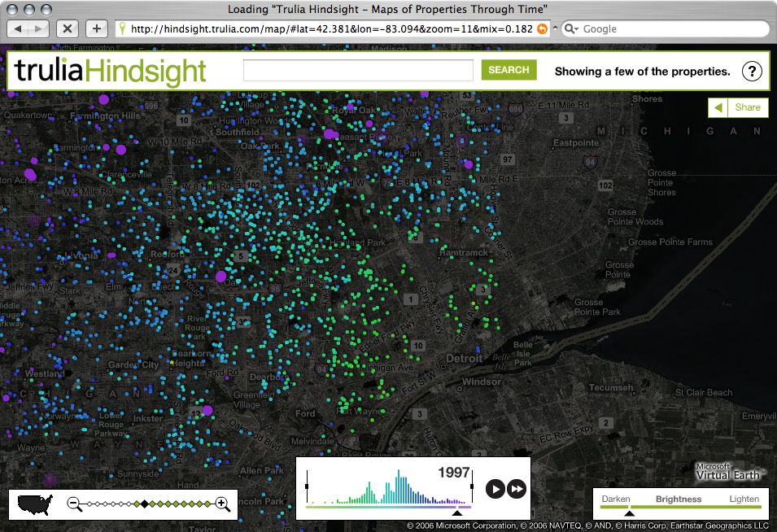Open the help question mark icon
The image size is (777, 532).
pyautogui.click(x=752, y=71)
